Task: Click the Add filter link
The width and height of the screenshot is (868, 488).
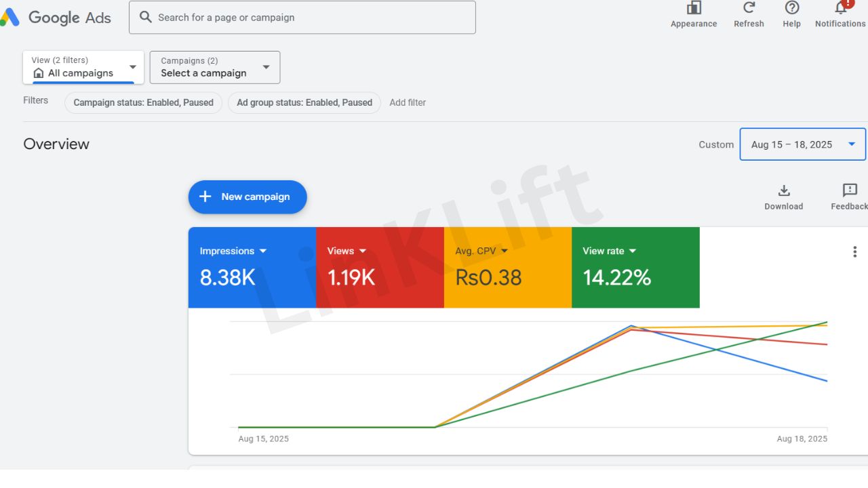Action: coord(408,103)
